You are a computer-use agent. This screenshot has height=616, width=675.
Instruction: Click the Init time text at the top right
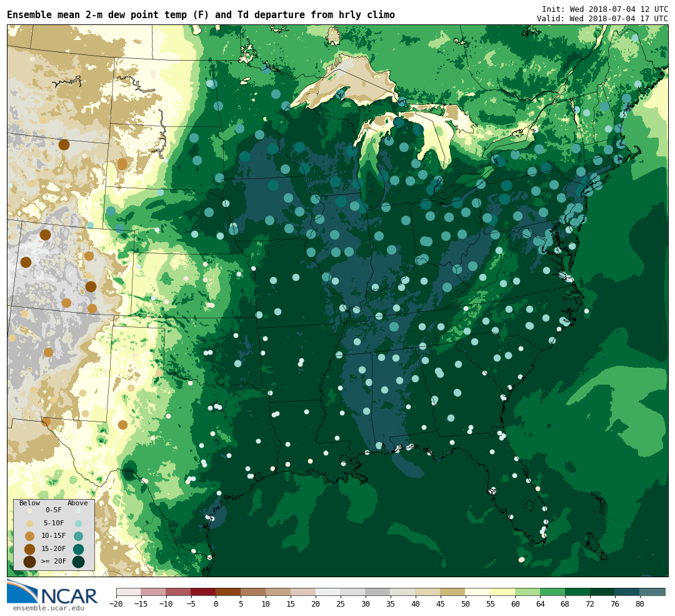(x=604, y=9)
